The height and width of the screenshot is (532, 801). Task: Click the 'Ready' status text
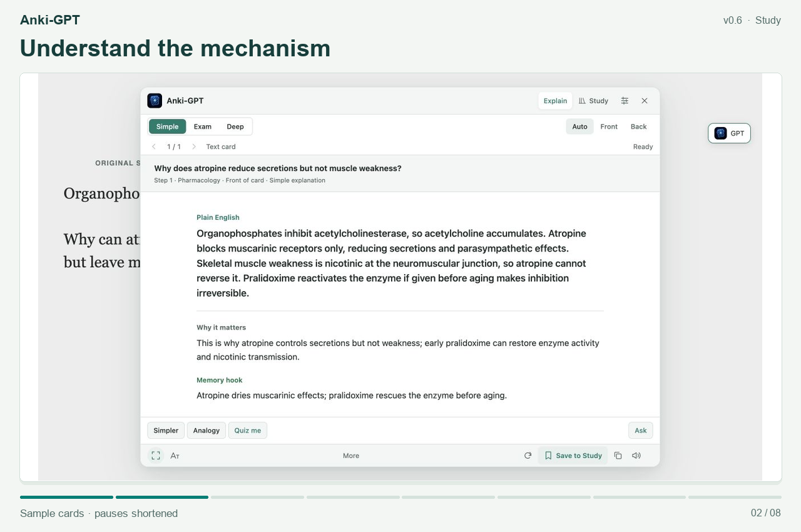(643, 146)
